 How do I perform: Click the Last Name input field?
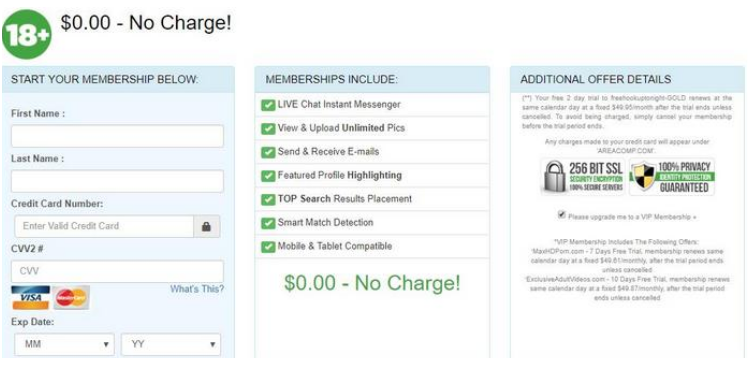(x=117, y=181)
